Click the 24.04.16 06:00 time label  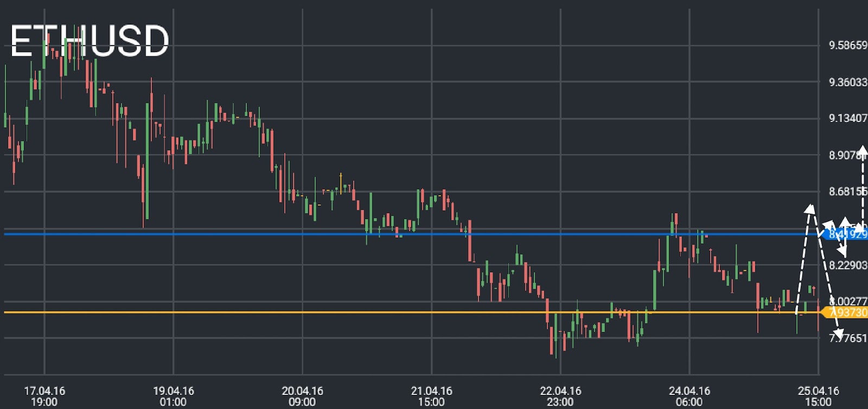[690, 397]
